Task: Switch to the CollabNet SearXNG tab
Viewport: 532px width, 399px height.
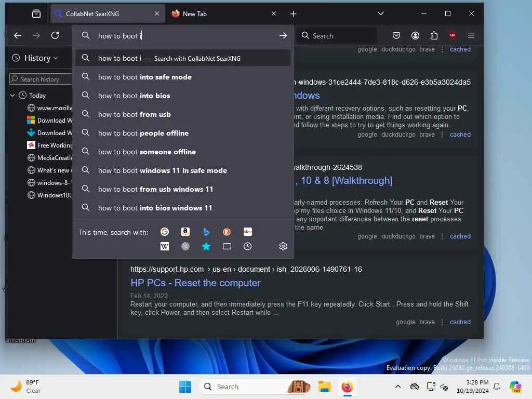Action: [x=108, y=14]
